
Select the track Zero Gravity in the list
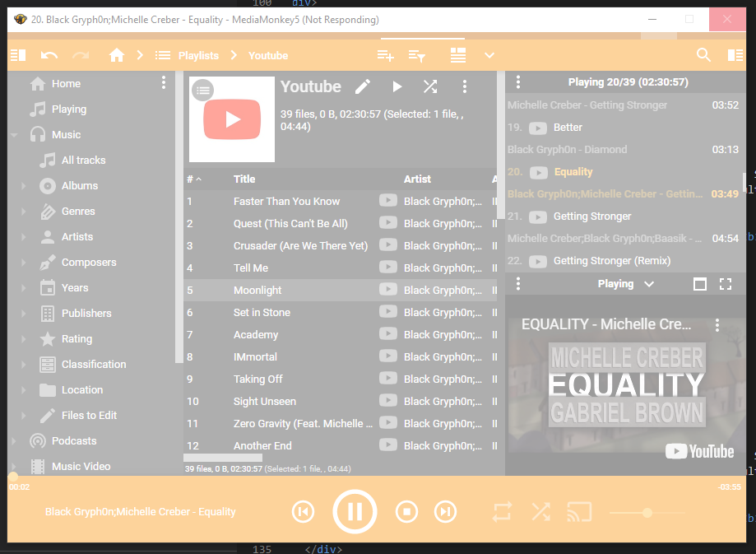pos(302,423)
